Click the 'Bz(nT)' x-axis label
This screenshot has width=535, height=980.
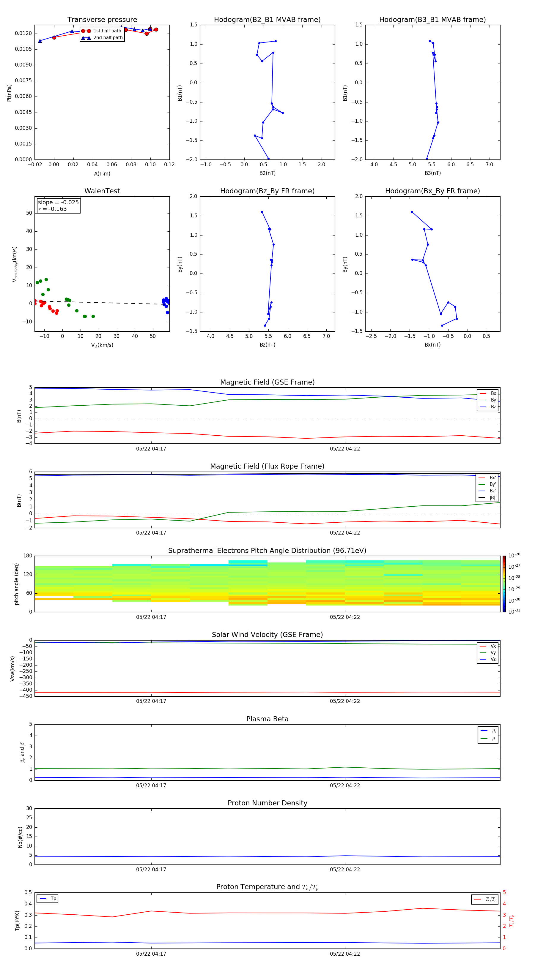point(267,345)
